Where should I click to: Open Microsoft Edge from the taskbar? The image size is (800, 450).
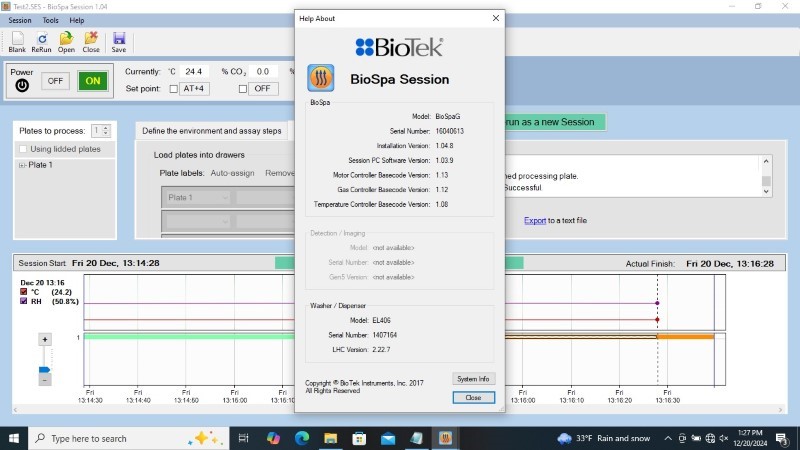(302, 438)
